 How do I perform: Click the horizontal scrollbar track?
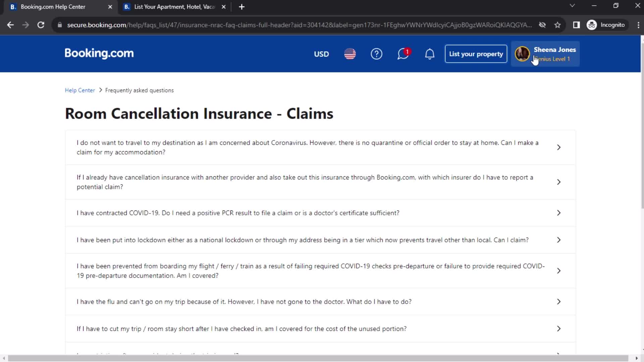318,358
